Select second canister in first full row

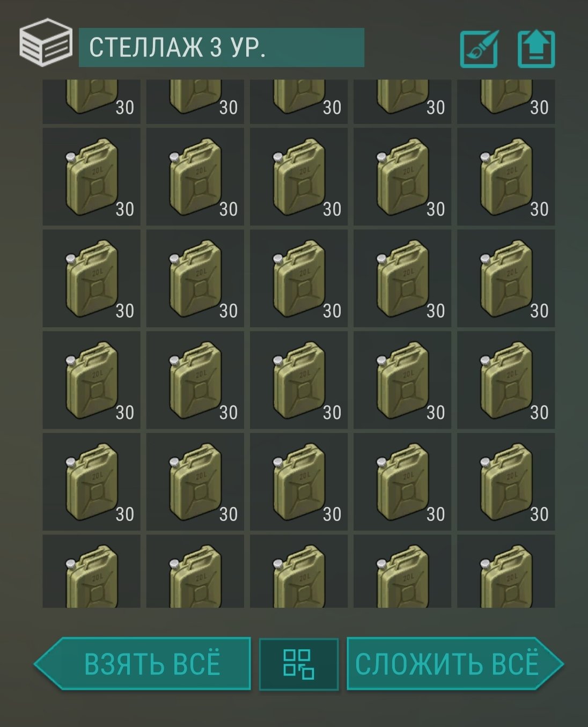pyautogui.click(x=195, y=177)
